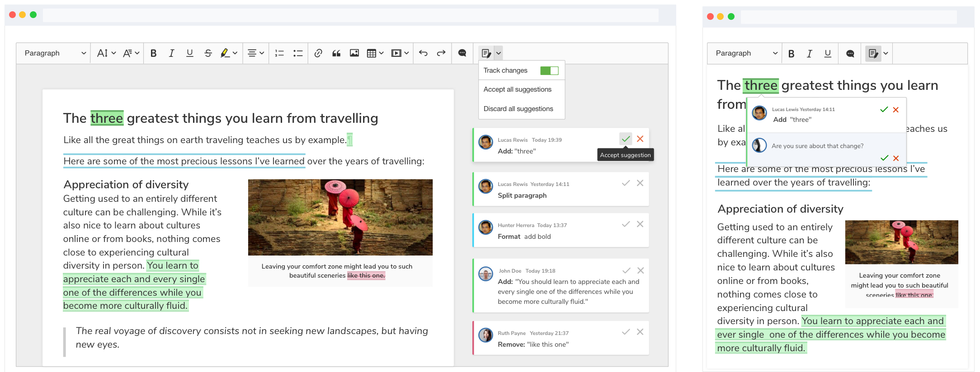Toggle Underline in the left editor toolbar
This screenshot has height=372, width=980.
(189, 53)
